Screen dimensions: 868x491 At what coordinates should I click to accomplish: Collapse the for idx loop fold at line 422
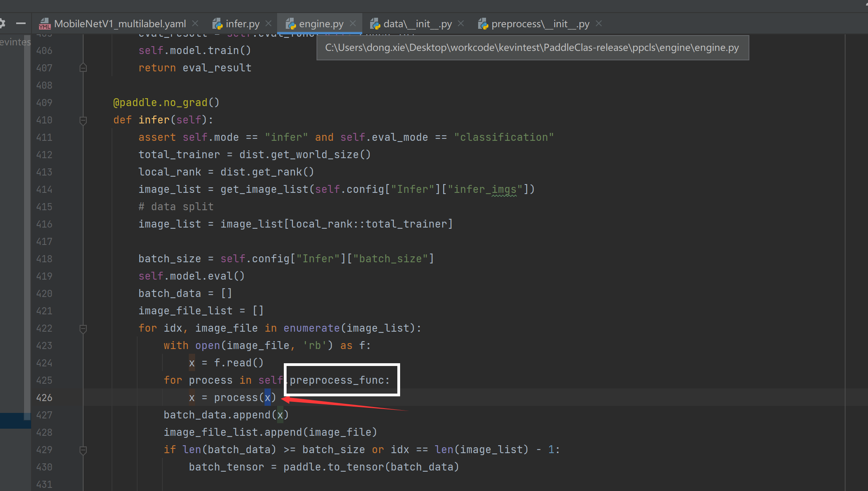click(83, 329)
